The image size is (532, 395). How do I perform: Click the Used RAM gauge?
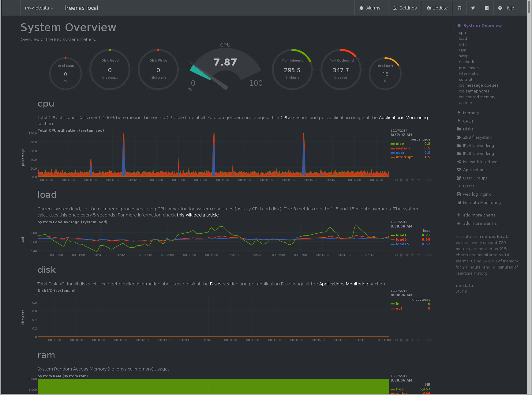pos(385,73)
